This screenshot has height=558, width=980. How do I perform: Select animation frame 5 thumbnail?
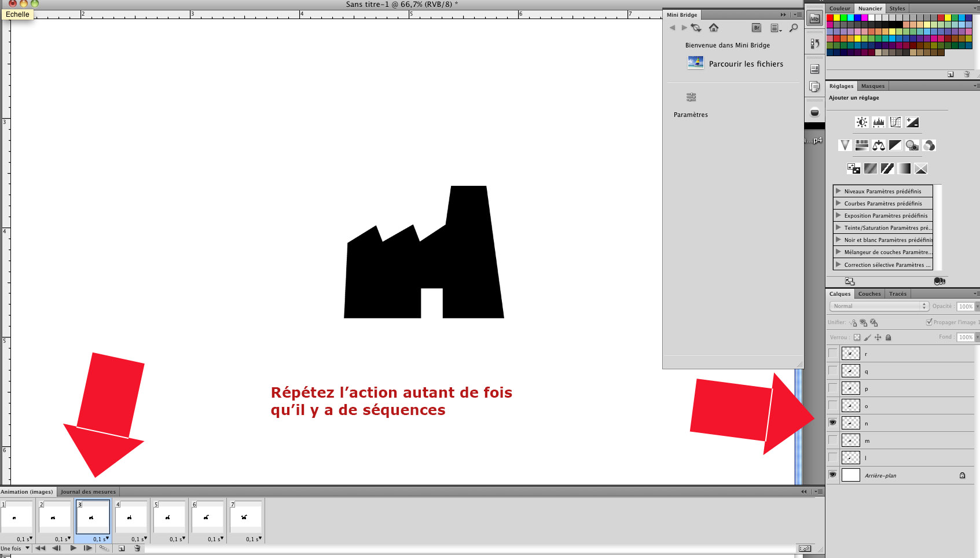coord(168,517)
